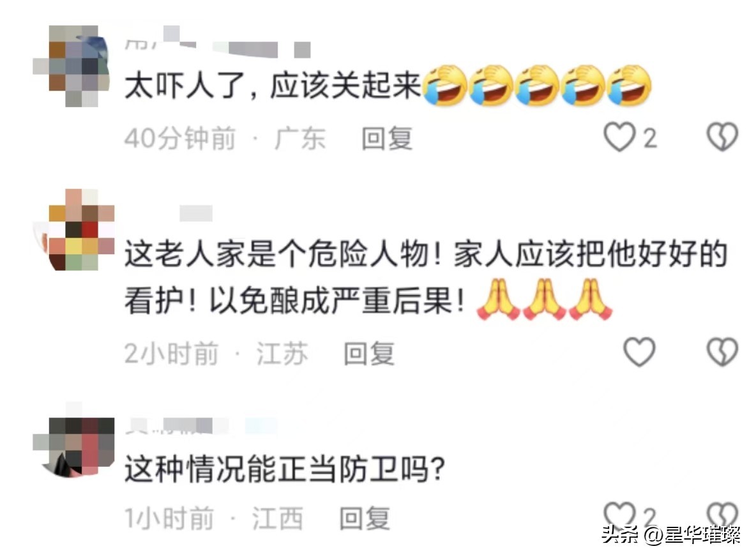This screenshot has height=560, width=756.
Task: Dislike the Jiangxi comment with broken heart
Action: point(722,514)
